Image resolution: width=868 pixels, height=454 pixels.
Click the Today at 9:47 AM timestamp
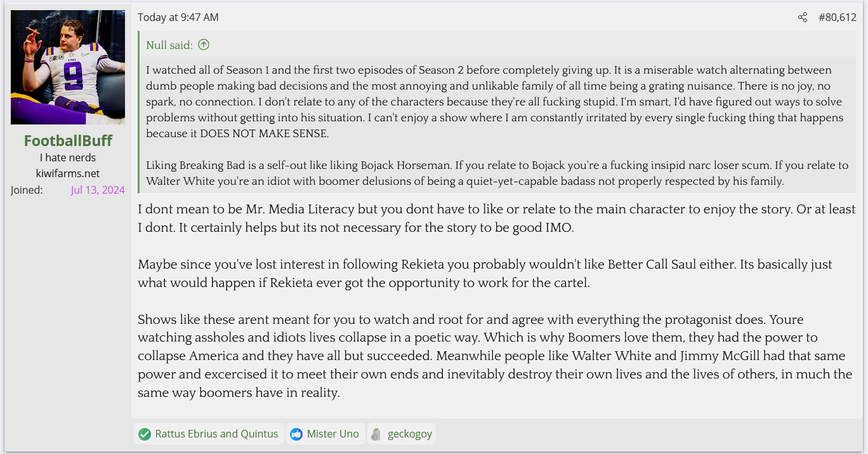(x=178, y=17)
